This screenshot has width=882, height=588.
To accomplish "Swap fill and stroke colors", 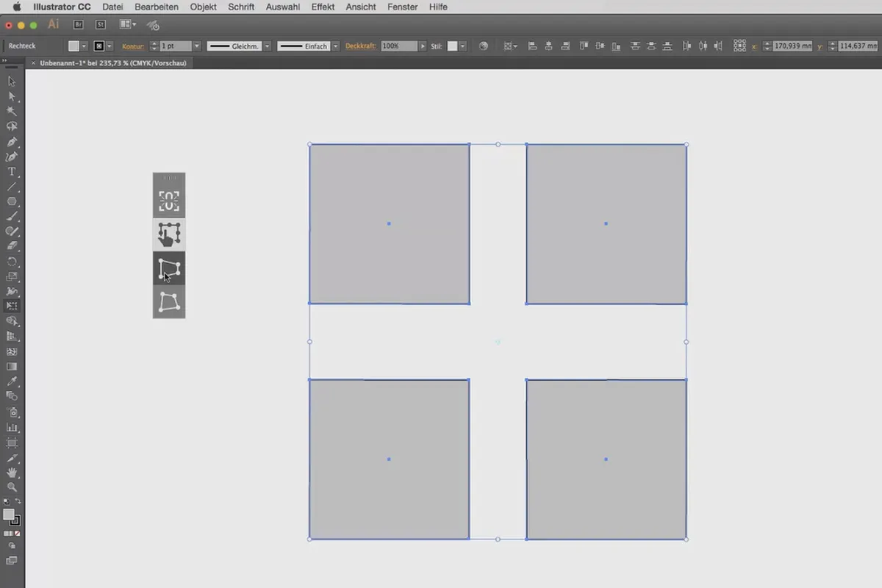I will point(18,501).
